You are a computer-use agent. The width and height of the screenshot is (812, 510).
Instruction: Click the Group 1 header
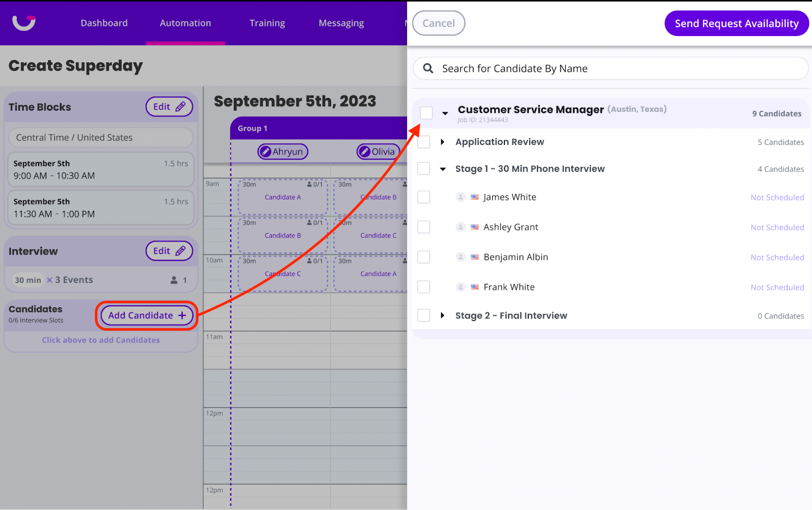(x=319, y=129)
